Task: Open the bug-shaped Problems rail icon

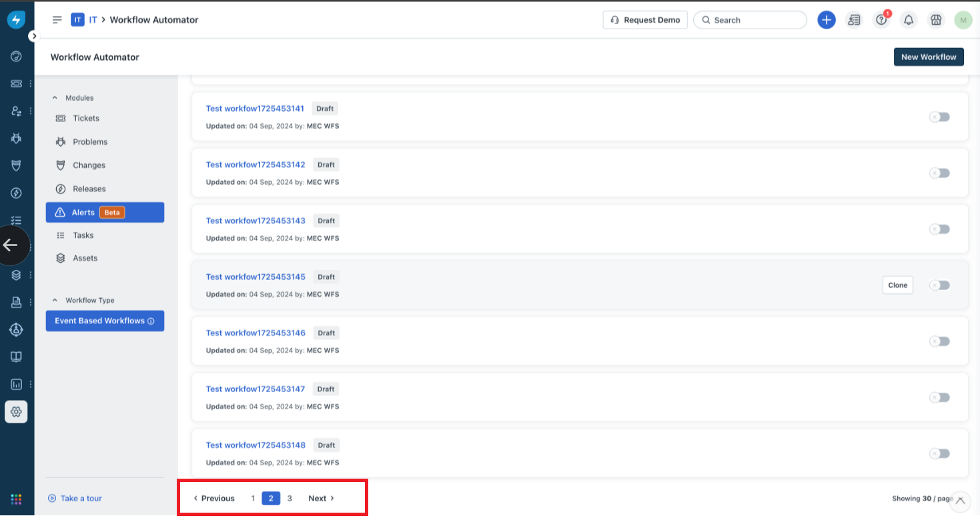Action: pos(17,138)
